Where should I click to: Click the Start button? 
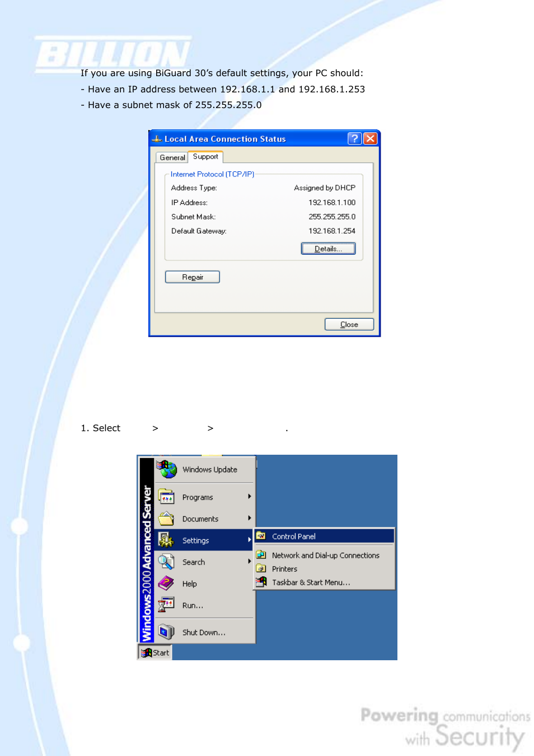point(154,652)
